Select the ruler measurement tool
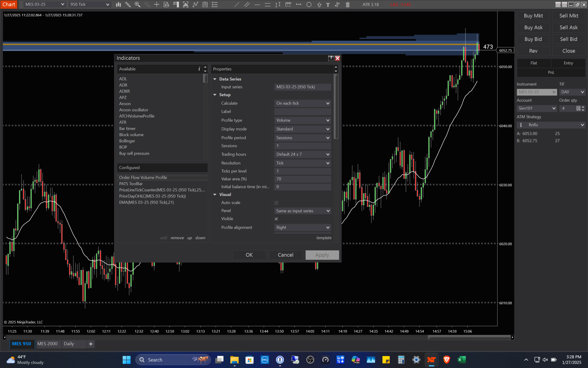Screen dimensions: 588x368 tap(288, 5)
